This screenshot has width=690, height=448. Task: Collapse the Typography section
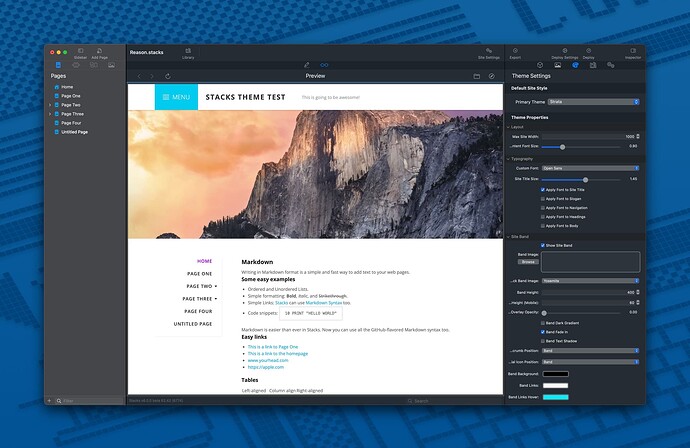click(508, 159)
